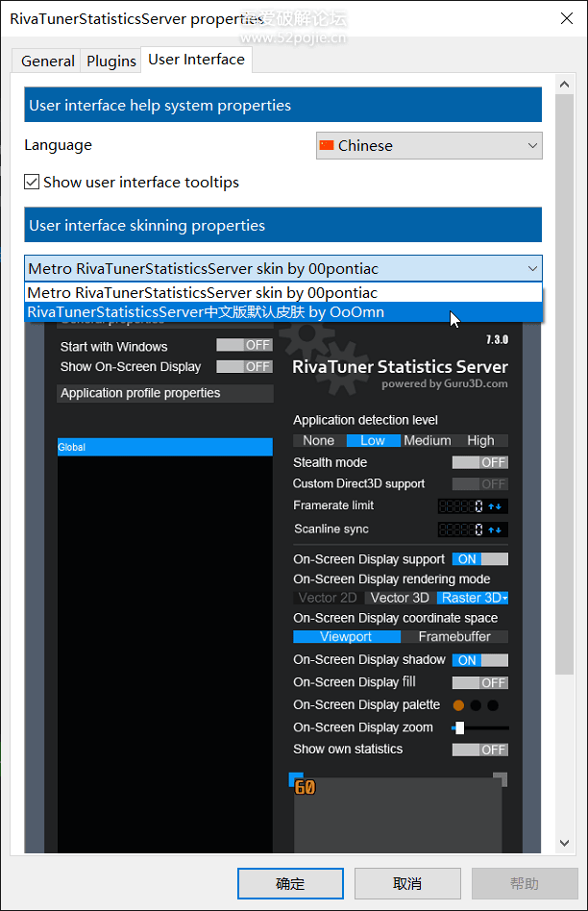Click the 60 framerate counter in preview

pyautogui.click(x=305, y=787)
